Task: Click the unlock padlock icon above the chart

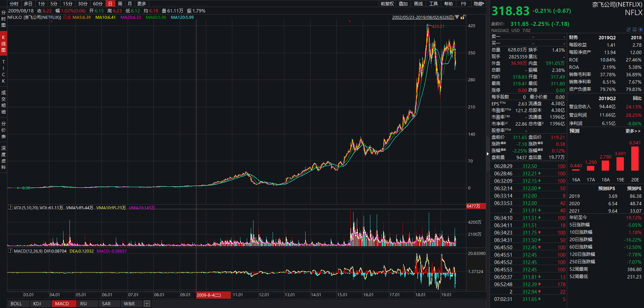Action: tap(463, 17)
